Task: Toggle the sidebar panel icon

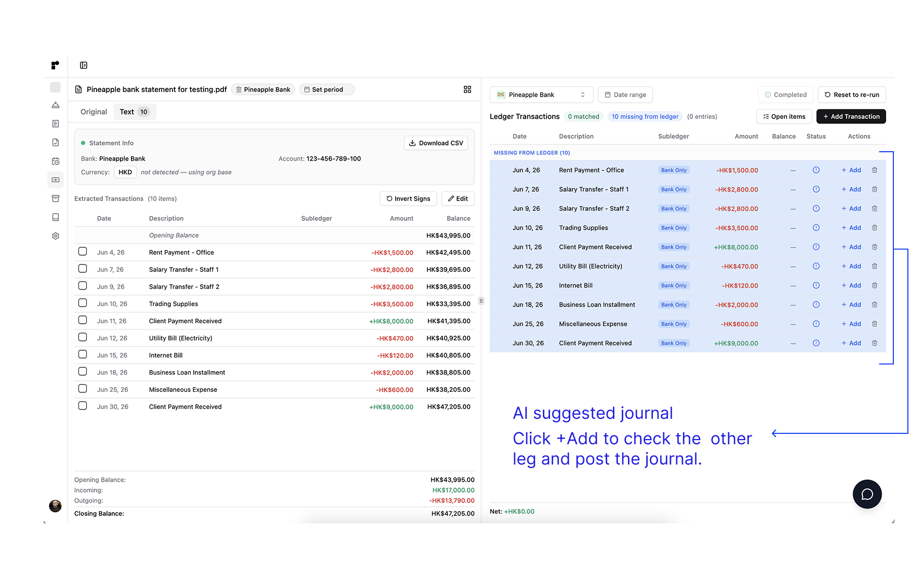Action: 84,65
